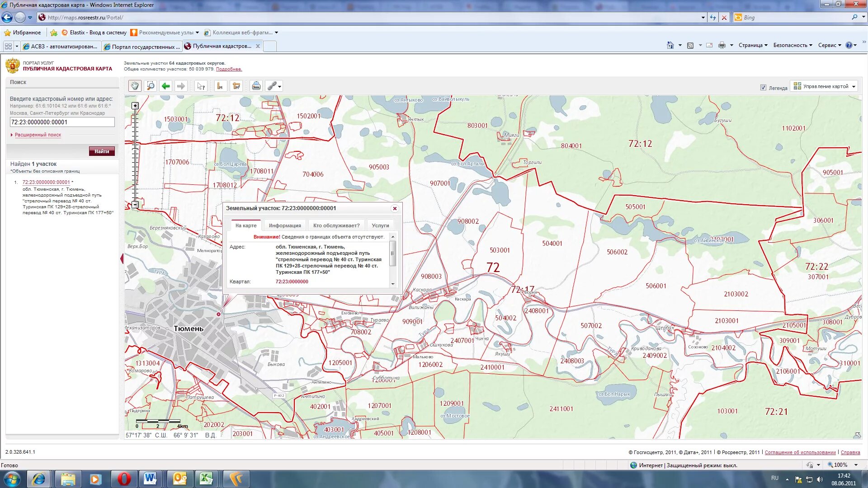Zoom in with map plus button
Image resolution: width=868 pixels, height=488 pixels.
pos(135,106)
